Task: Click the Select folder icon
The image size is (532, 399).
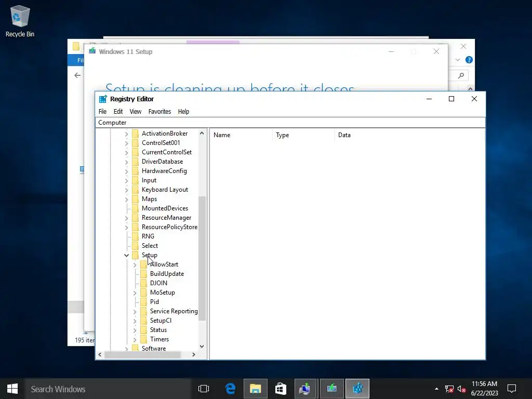Action: click(x=135, y=246)
